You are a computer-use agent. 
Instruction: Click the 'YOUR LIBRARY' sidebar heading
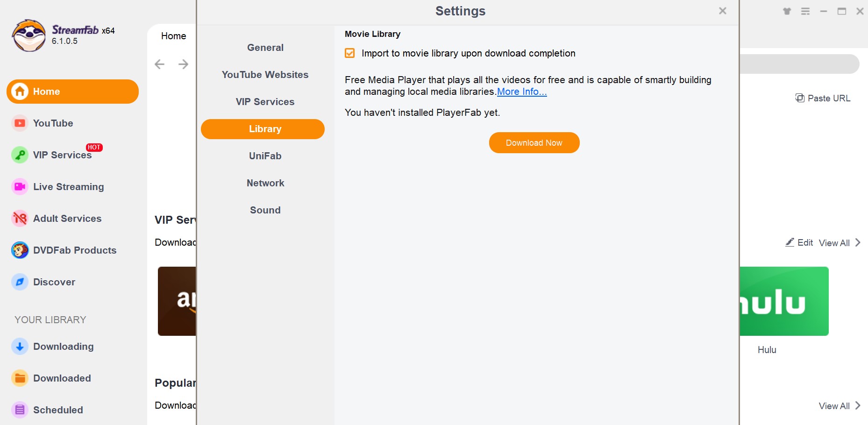50,320
